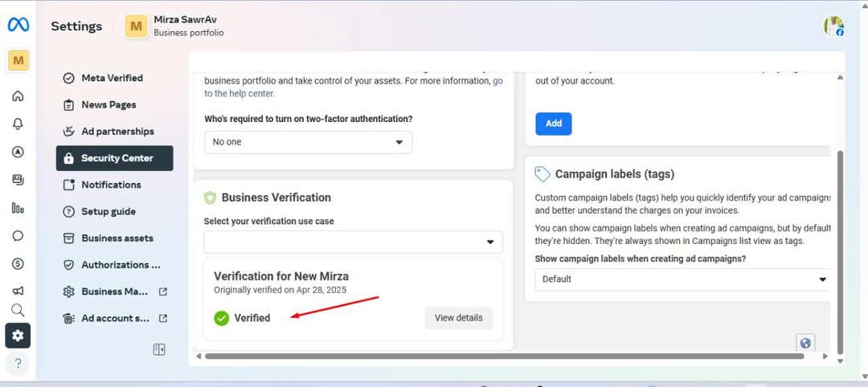868x387 pixels.
Task: Click external-link icon beside Business Ma...
Action: [162, 291]
